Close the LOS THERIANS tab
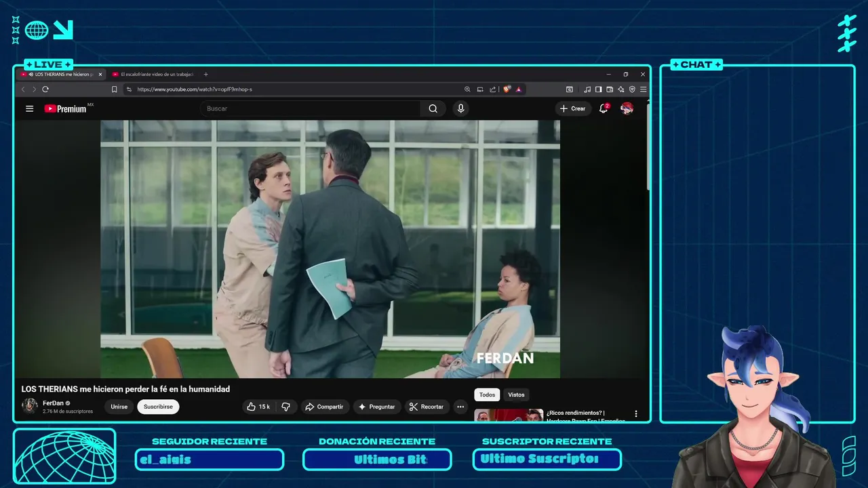This screenshot has width=868, height=488. 100,75
